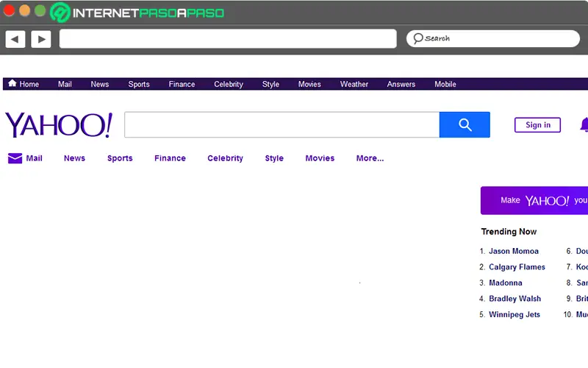
Task: Click the blue magnifier search button
Action: [x=465, y=124]
